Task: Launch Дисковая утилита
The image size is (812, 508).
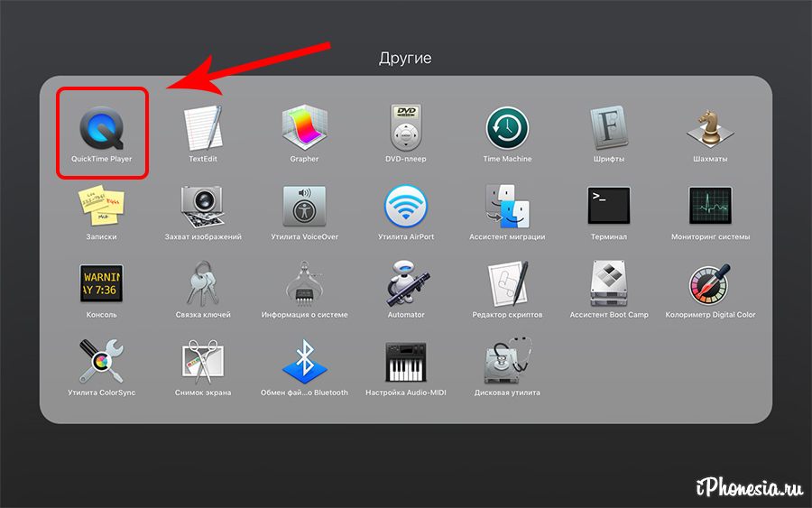Action: 508,361
